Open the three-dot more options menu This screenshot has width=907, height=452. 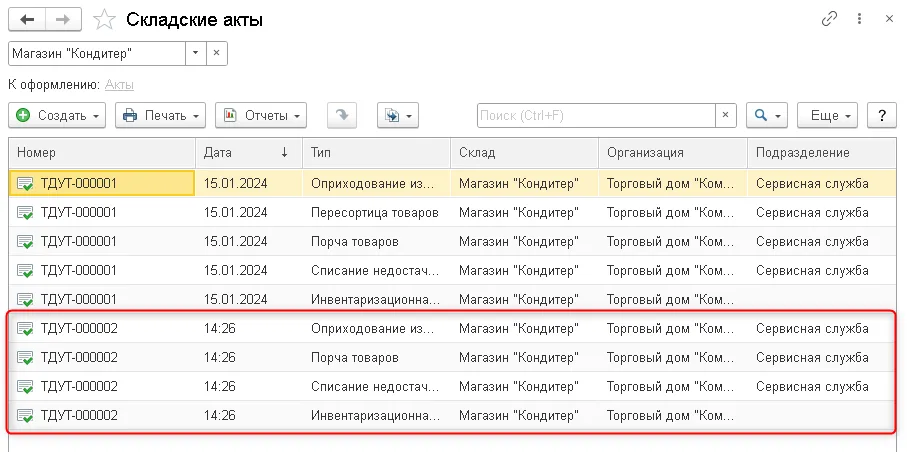(x=860, y=19)
